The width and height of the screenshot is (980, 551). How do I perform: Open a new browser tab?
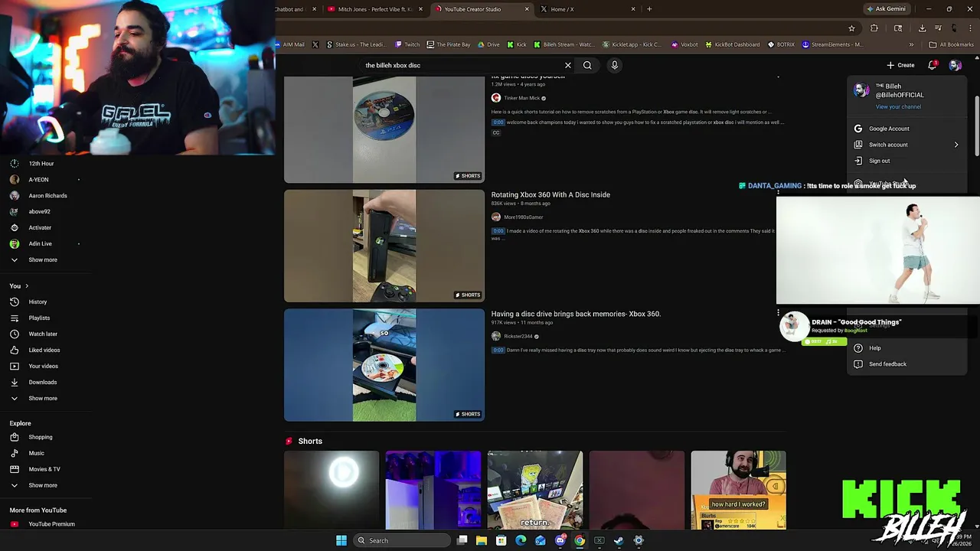pos(649,9)
